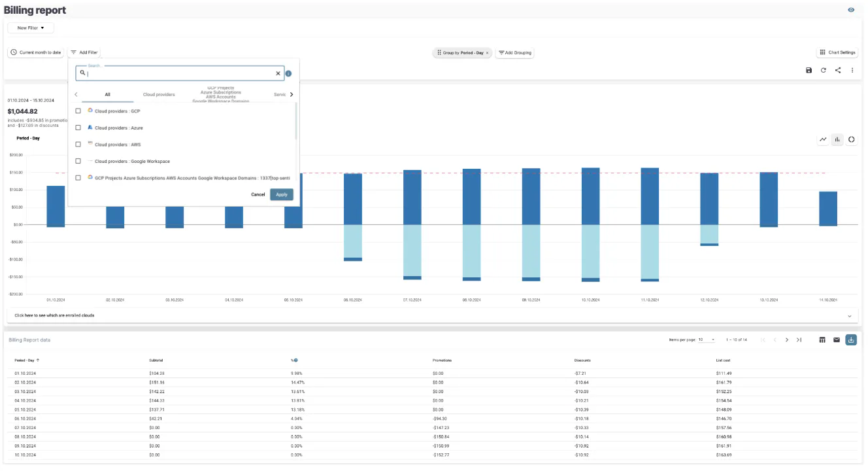868x471 pixels.
Task: Apply the selected filters
Action: click(x=282, y=194)
